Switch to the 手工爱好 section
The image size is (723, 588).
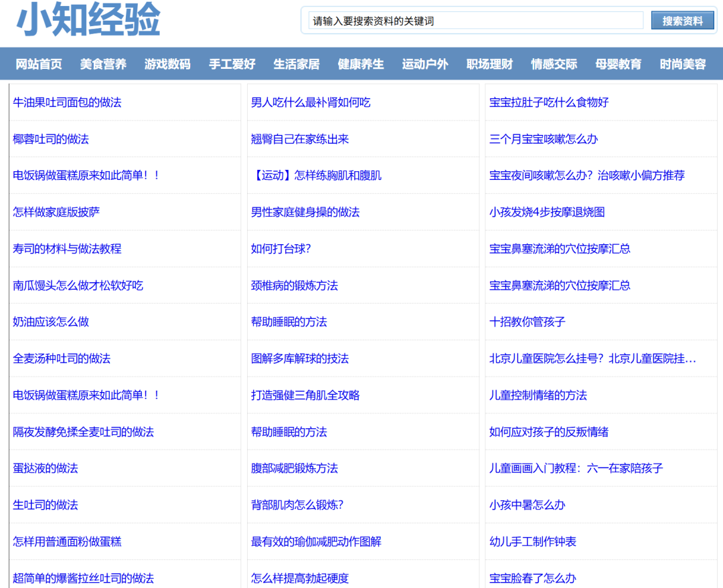[232, 64]
